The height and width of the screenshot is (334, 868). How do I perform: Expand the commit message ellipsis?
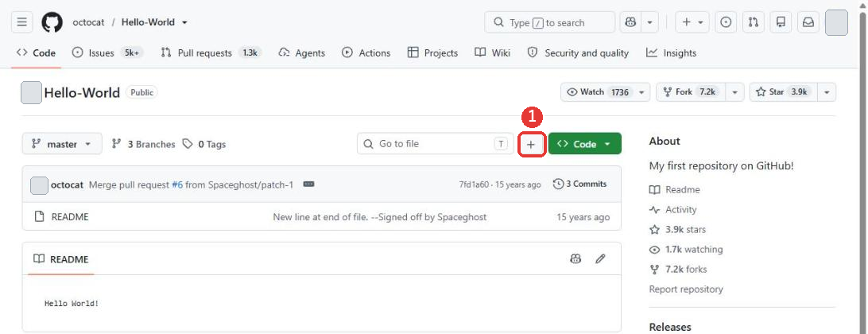[x=309, y=184]
